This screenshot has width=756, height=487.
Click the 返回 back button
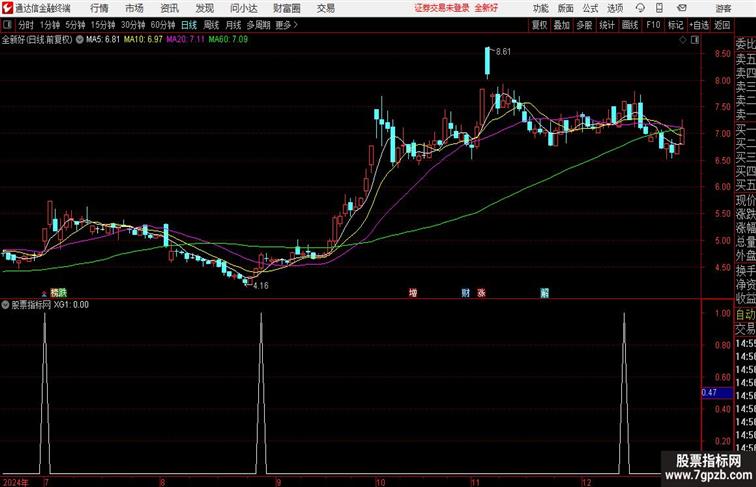click(x=722, y=25)
